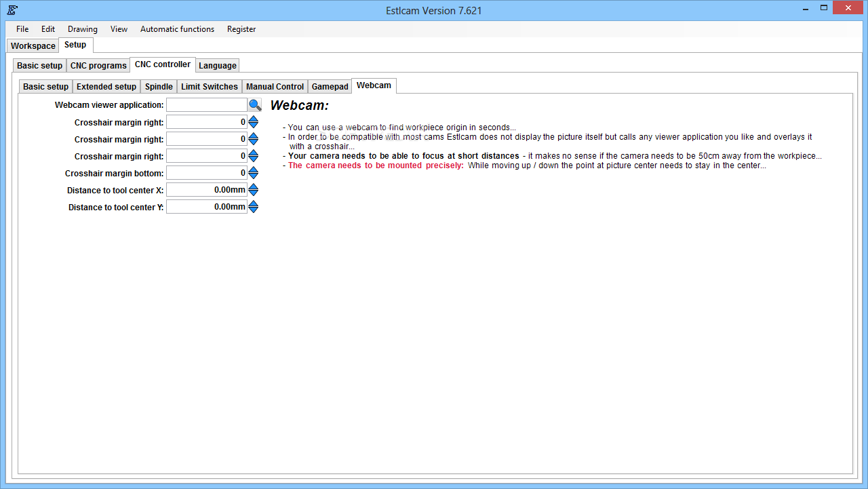Image resolution: width=868 pixels, height=489 pixels.
Task: Click red 'The camera needs to be mounted precisely' text
Action: point(376,165)
